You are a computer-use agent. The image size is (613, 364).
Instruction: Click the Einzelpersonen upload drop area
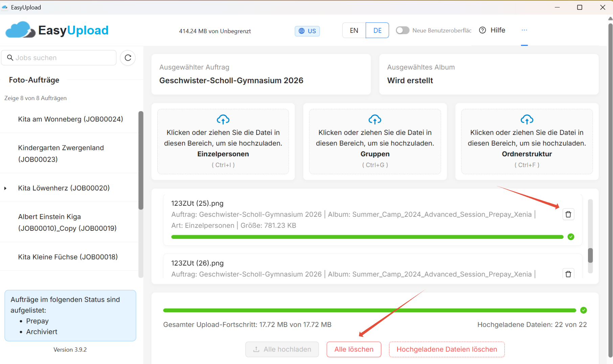tap(223, 141)
